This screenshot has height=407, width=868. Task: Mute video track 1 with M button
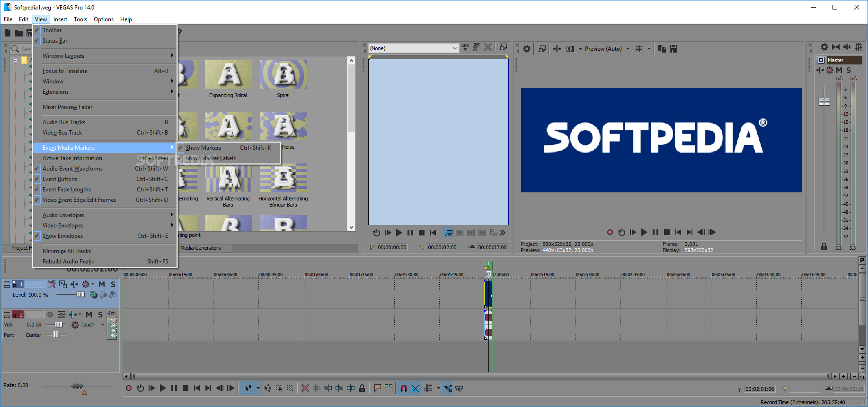coord(102,284)
